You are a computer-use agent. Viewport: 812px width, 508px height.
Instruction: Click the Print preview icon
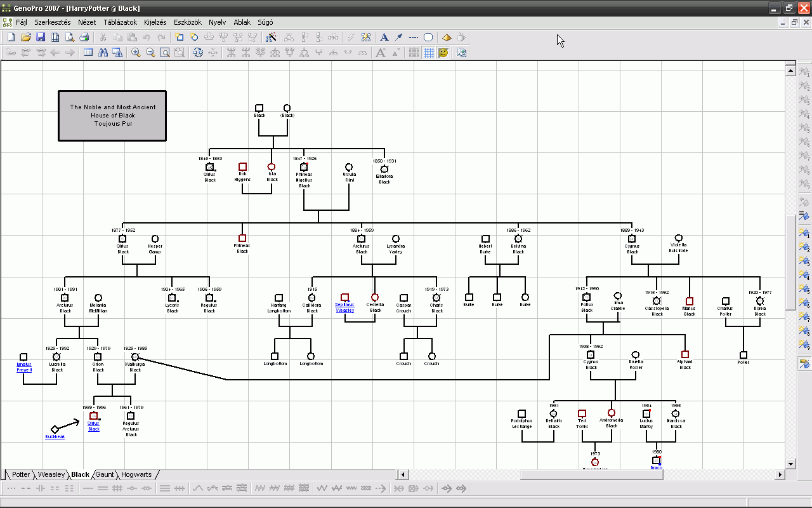click(70, 37)
